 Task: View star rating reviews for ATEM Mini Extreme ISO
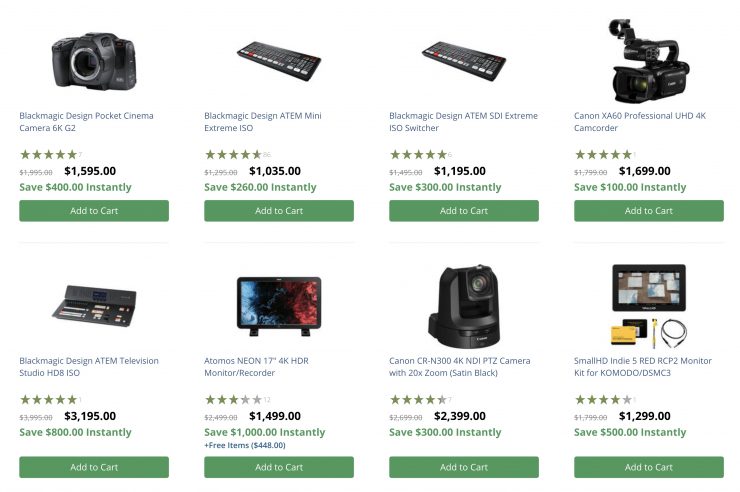(233, 155)
